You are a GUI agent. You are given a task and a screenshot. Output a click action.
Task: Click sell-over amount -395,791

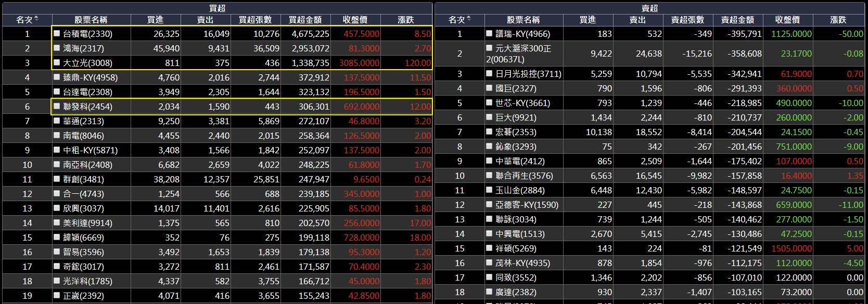pos(745,34)
